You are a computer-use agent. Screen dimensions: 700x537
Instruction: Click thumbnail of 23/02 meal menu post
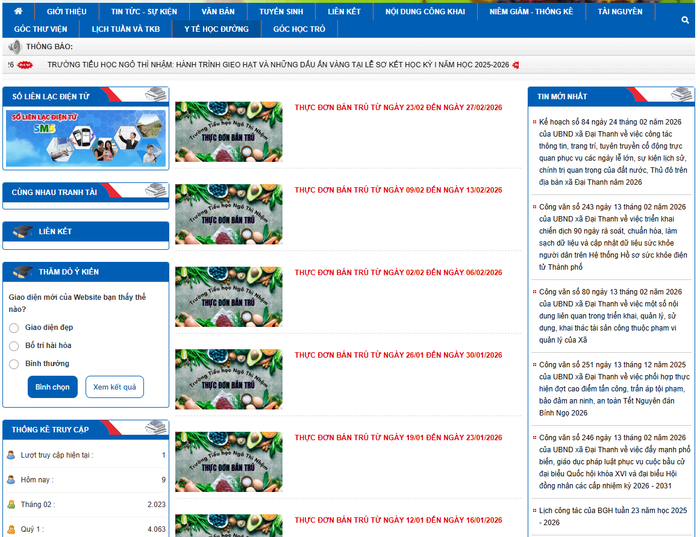tap(229, 132)
